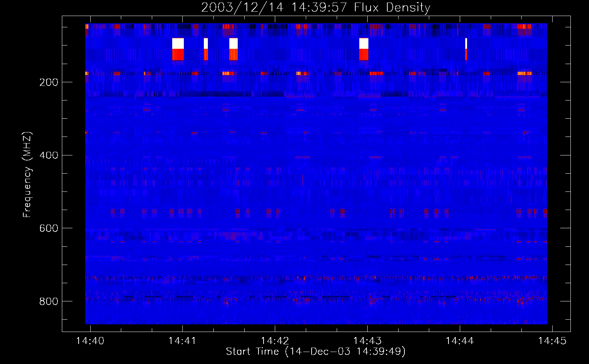Click the 200 frequency tick label
Viewport: 589px width, 364px height.
(x=49, y=82)
